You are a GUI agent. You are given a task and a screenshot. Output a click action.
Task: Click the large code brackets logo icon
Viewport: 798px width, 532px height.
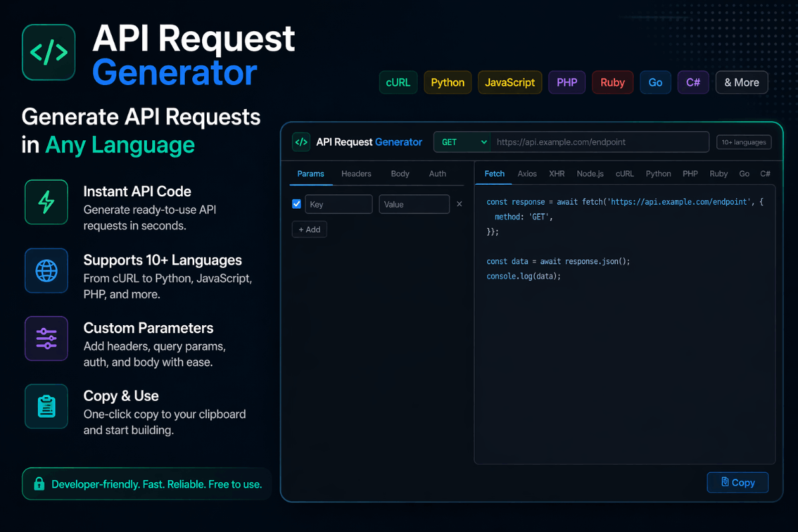tap(49, 53)
